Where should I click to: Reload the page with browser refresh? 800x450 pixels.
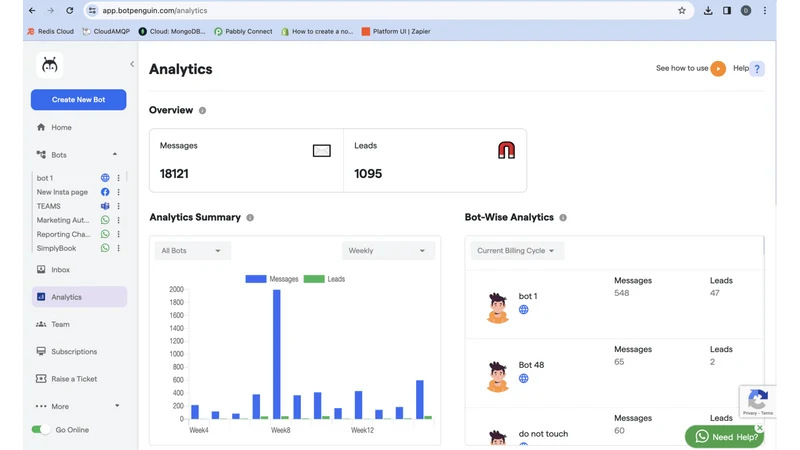tap(69, 10)
